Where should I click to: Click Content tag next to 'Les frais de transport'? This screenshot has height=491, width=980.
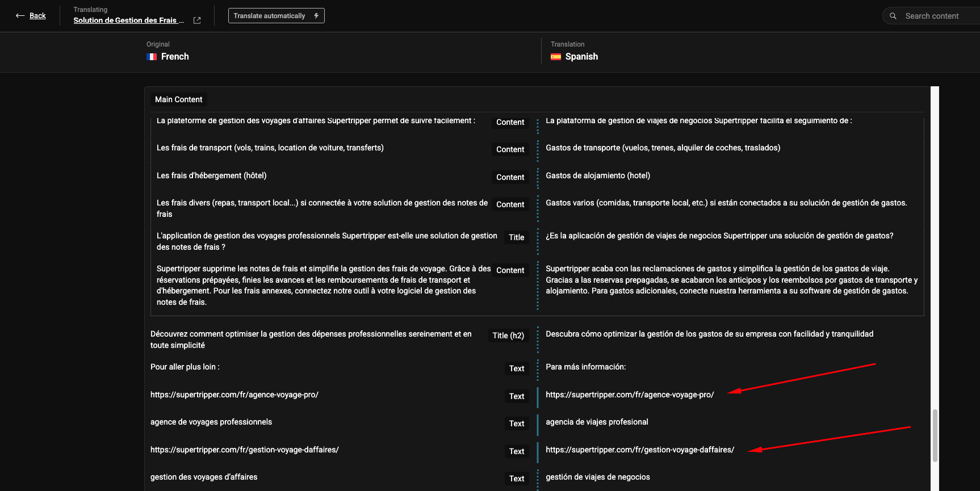coord(510,149)
